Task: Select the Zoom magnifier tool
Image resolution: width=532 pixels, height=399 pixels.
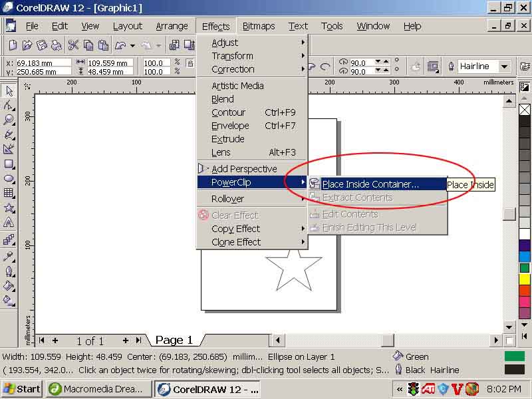Action: pos(9,120)
